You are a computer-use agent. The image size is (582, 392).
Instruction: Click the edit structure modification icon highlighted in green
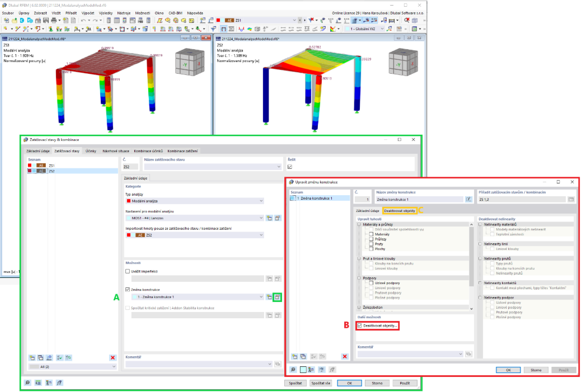277,297
